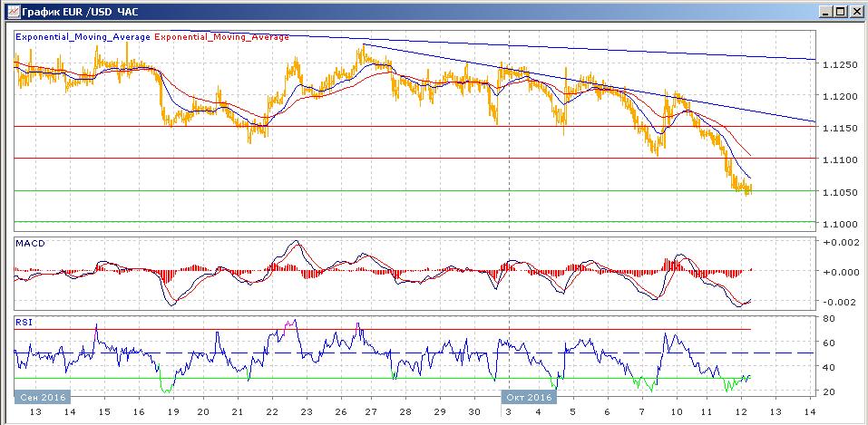Maximize the EUR/USD chart window
The height and width of the screenshot is (425, 868).
(840, 11)
